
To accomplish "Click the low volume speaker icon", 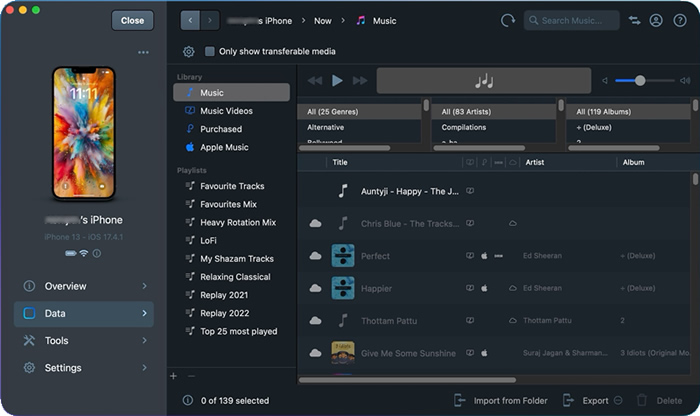I will 605,81.
